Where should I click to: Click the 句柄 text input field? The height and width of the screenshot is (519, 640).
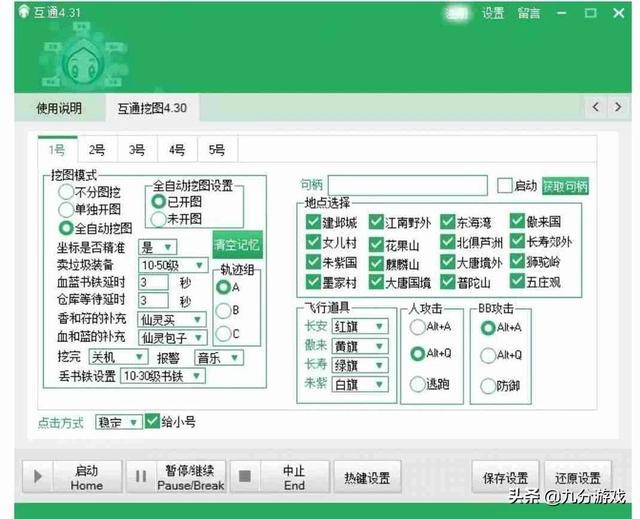pos(408,186)
